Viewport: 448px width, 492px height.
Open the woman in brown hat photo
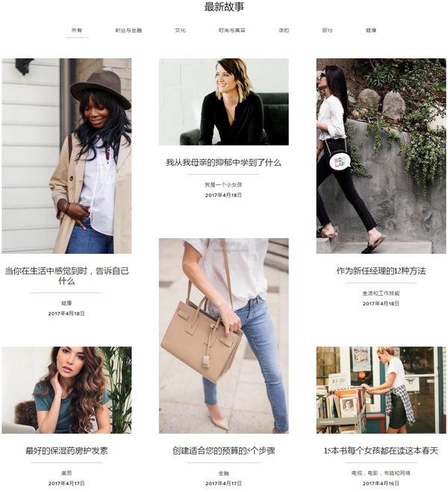66,156
